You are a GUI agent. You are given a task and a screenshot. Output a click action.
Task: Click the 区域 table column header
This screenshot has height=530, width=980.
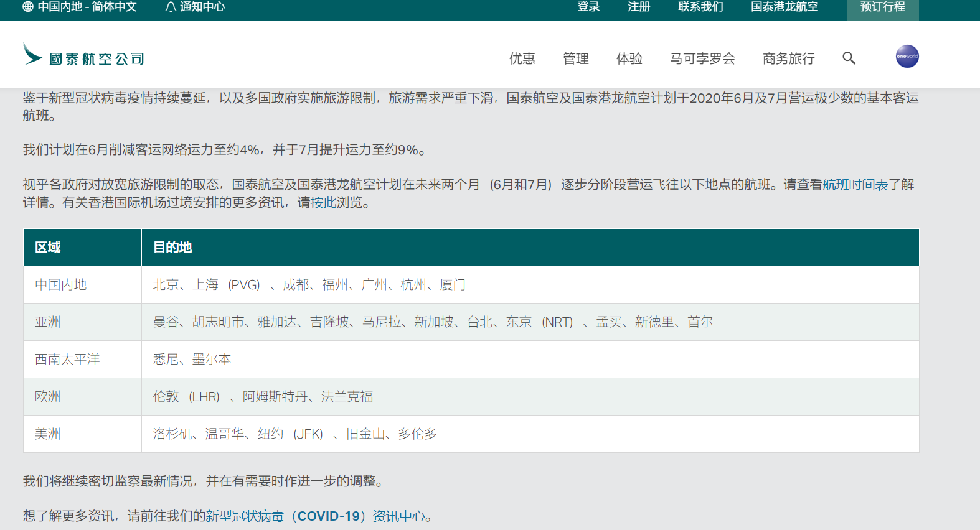(48, 248)
